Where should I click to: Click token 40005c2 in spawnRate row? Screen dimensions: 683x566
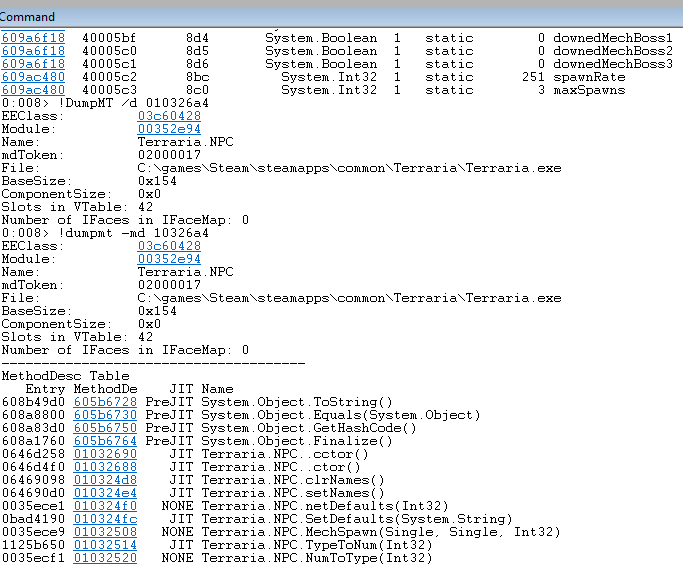(x=109, y=77)
